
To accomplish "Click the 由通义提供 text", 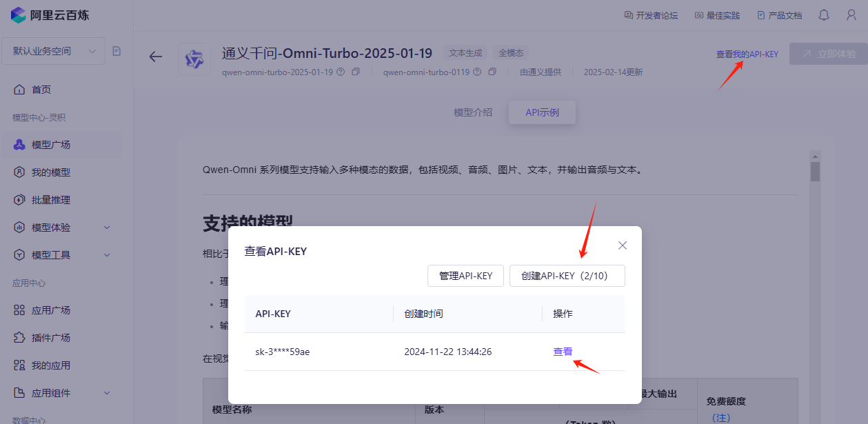I will pos(541,72).
